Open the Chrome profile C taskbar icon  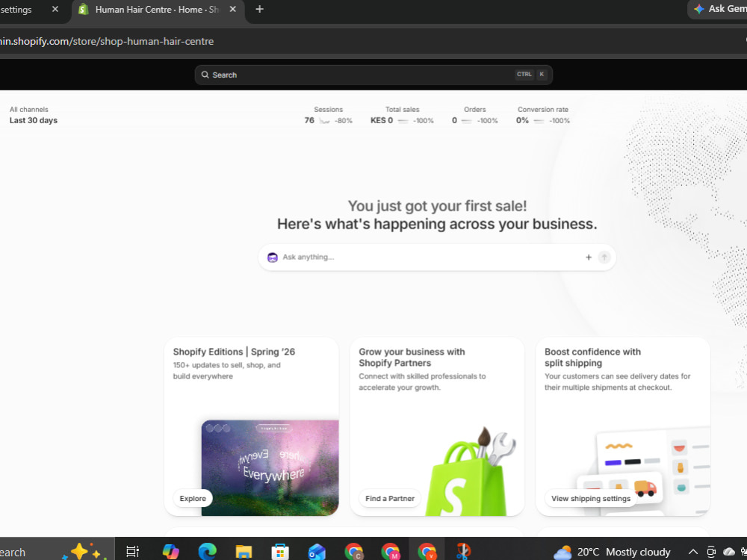353,552
